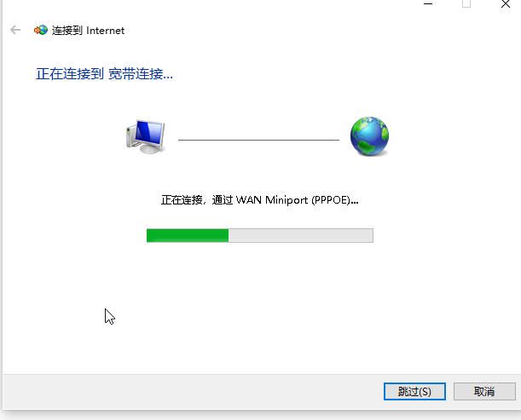Click the heading 正在连接到 宽带连接...
This screenshot has width=521, height=420.
pyautogui.click(x=104, y=74)
